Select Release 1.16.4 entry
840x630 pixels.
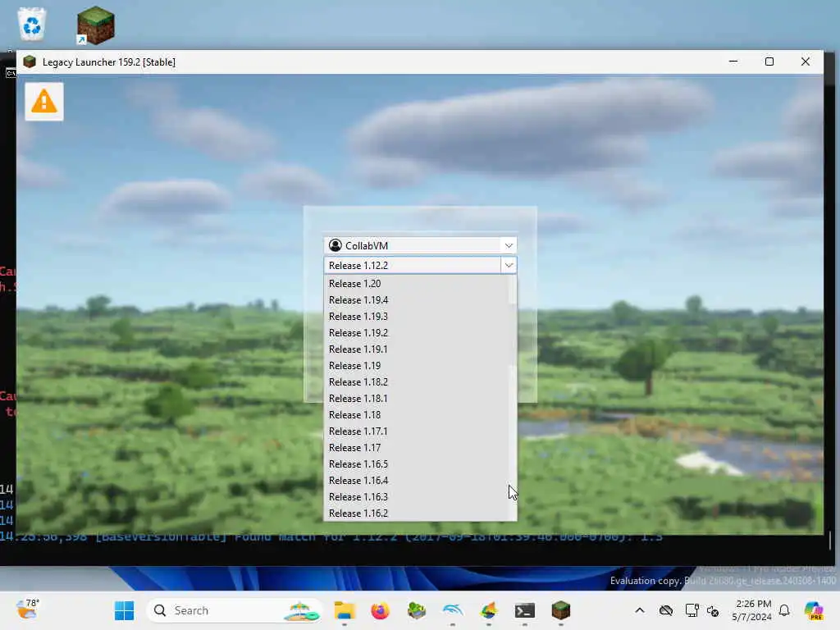click(416, 481)
